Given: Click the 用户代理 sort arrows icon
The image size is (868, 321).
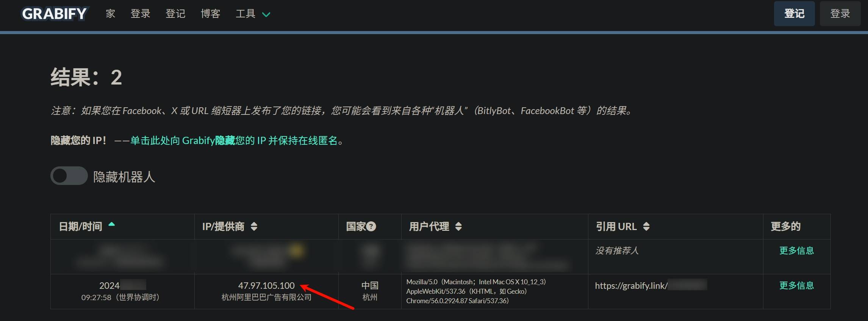Looking at the screenshot, I should 458,227.
